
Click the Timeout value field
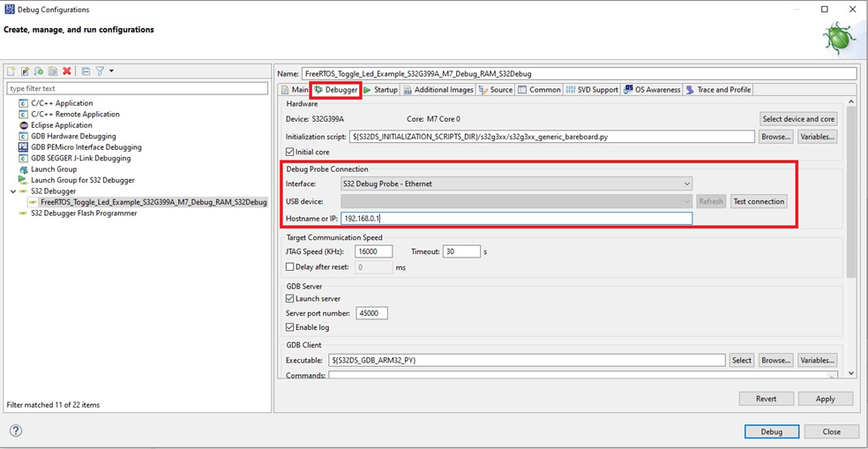click(x=461, y=251)
